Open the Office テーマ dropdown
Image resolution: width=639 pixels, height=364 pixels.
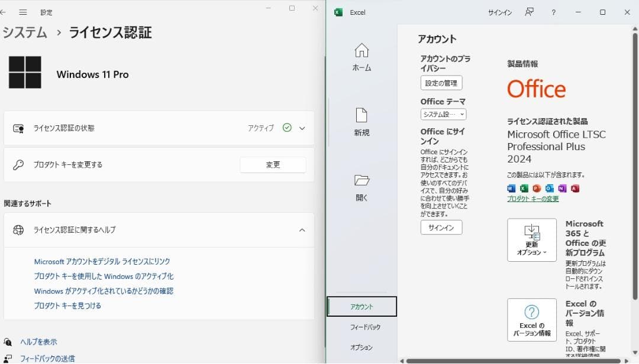(x=443, y=114)
